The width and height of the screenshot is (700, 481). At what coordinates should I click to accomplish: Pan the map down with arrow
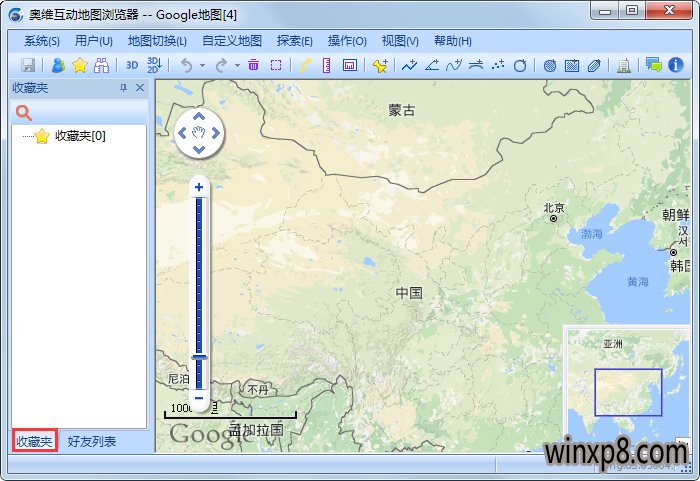(x=199, y=149)
